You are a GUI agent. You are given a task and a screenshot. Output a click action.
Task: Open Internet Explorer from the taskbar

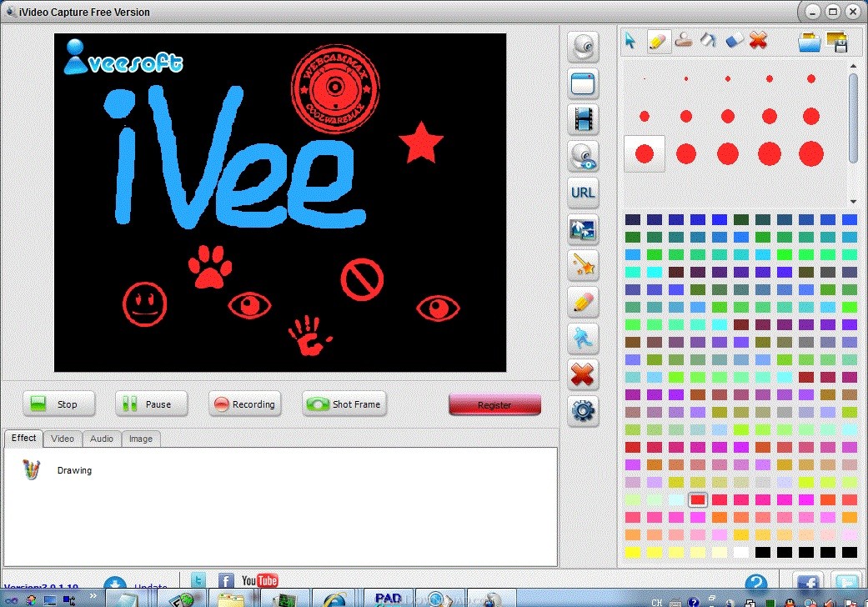coord(335,599)
